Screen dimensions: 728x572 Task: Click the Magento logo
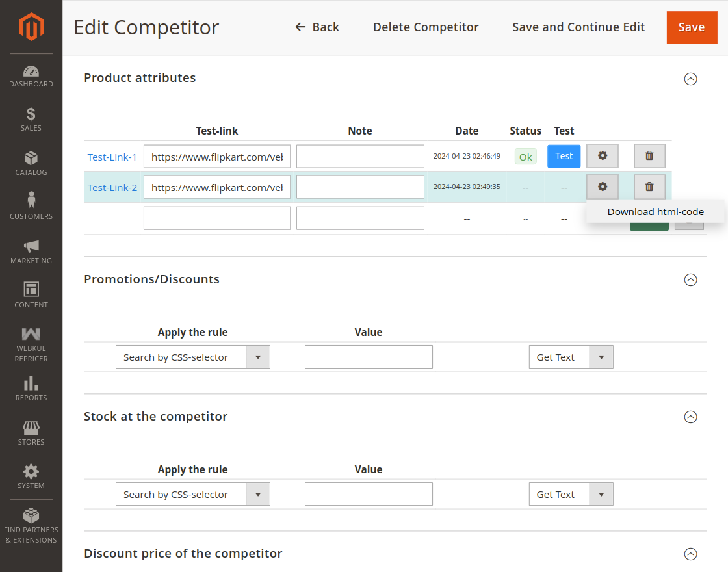31,27
